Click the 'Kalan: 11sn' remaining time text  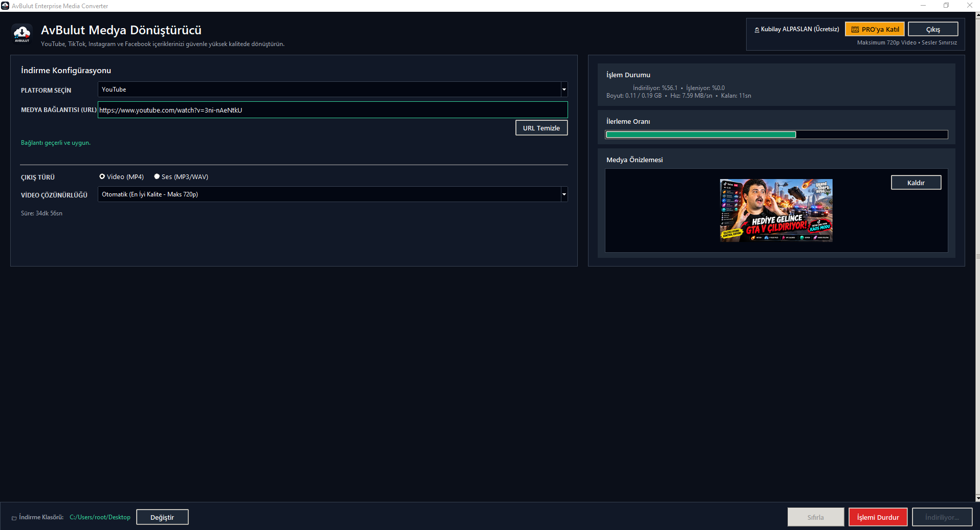736,96
